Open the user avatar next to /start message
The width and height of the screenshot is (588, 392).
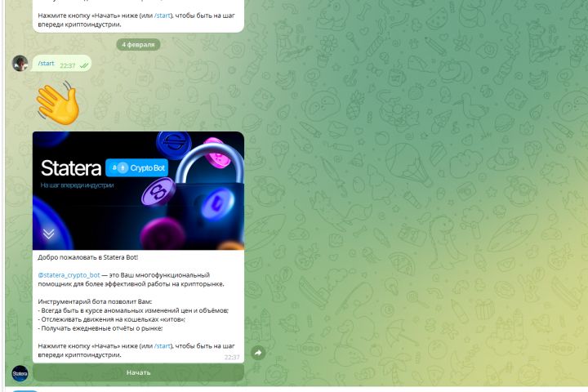pos(20,63)
